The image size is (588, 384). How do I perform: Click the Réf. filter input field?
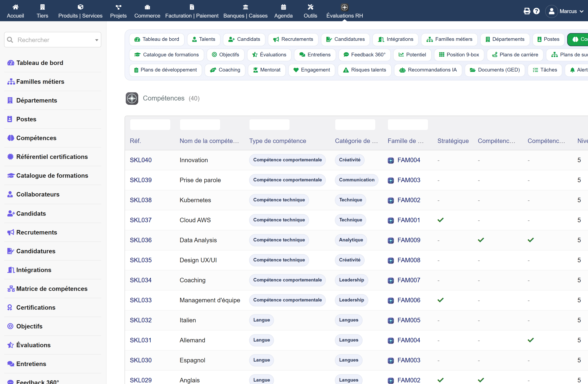(x=150, y=125)
